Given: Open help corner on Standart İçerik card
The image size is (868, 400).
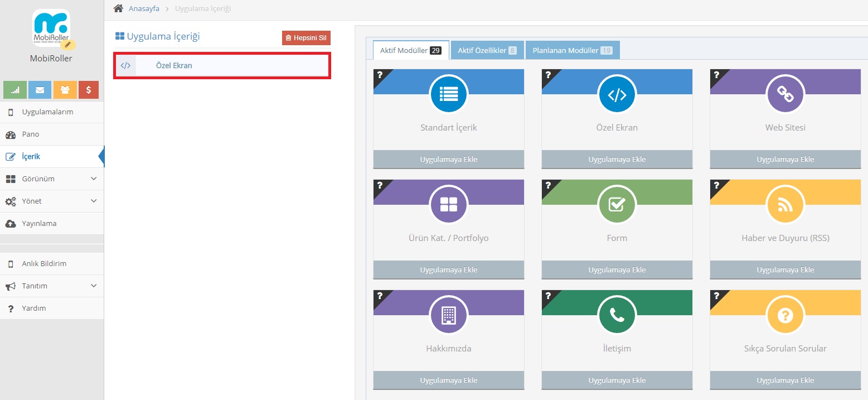Looking at the screenshot, I should tap(380, 75).
